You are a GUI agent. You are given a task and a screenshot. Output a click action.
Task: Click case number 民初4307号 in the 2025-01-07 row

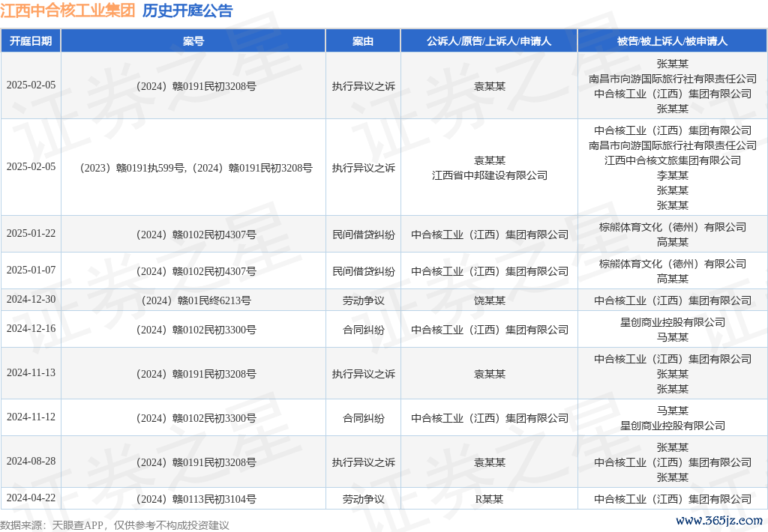click(196, 271)
